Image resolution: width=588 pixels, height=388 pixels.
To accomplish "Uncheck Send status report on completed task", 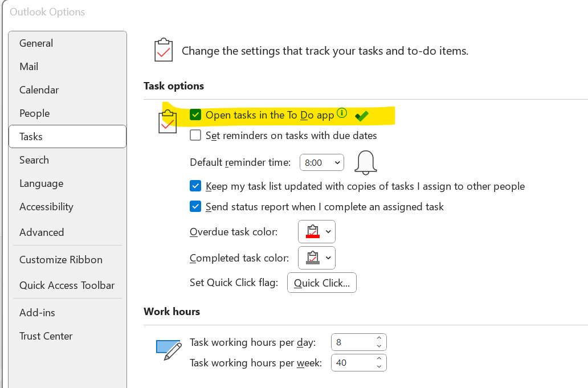I will click(x=195, y=206).
